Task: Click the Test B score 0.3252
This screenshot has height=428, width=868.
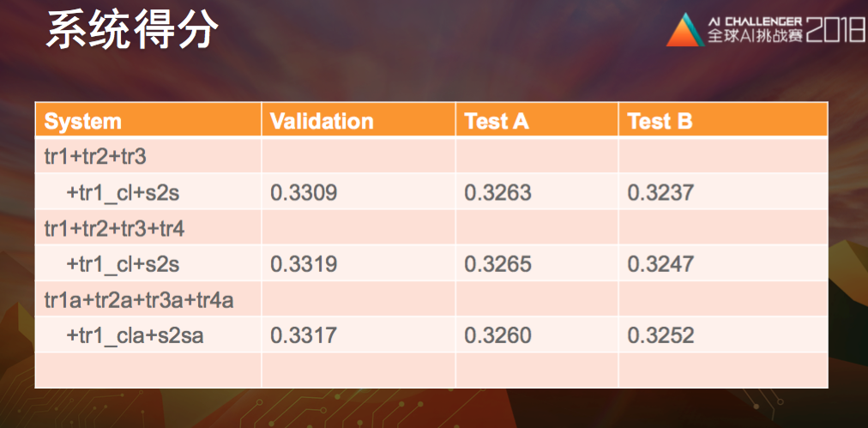Action: click(x=660, y=336)
